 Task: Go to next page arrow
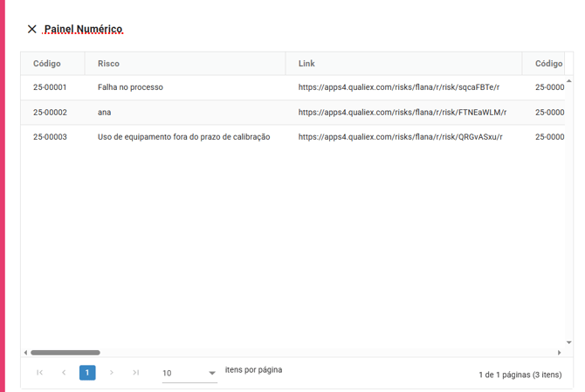click(112, 373)
